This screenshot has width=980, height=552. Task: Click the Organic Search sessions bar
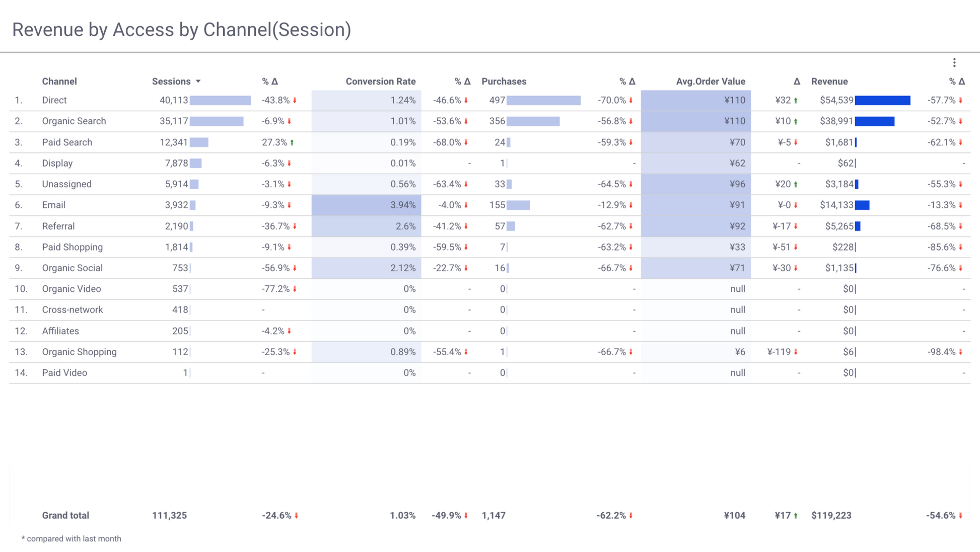pos(217,121)
